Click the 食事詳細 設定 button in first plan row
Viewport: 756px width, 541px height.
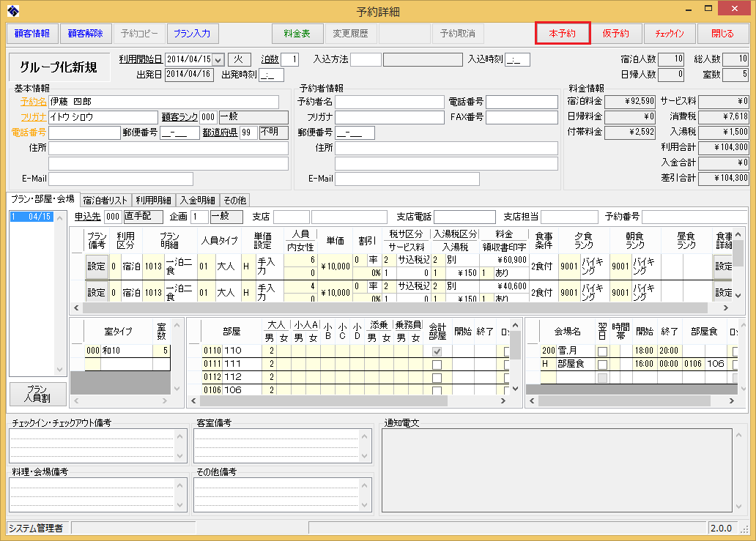[x=723, y=266]
